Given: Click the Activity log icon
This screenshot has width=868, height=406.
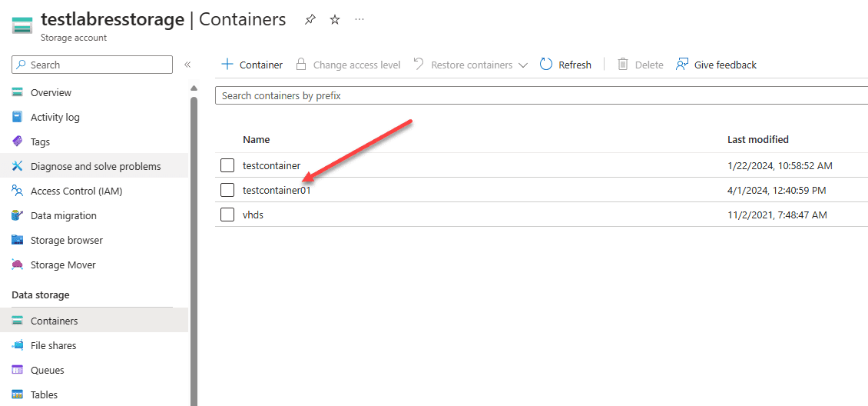Looking at the screenshot, I should (x=17, y=117).
